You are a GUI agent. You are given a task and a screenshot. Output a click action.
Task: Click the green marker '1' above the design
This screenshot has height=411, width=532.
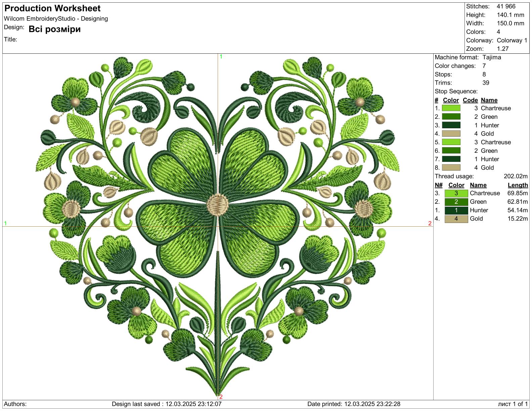pos(221,57)
